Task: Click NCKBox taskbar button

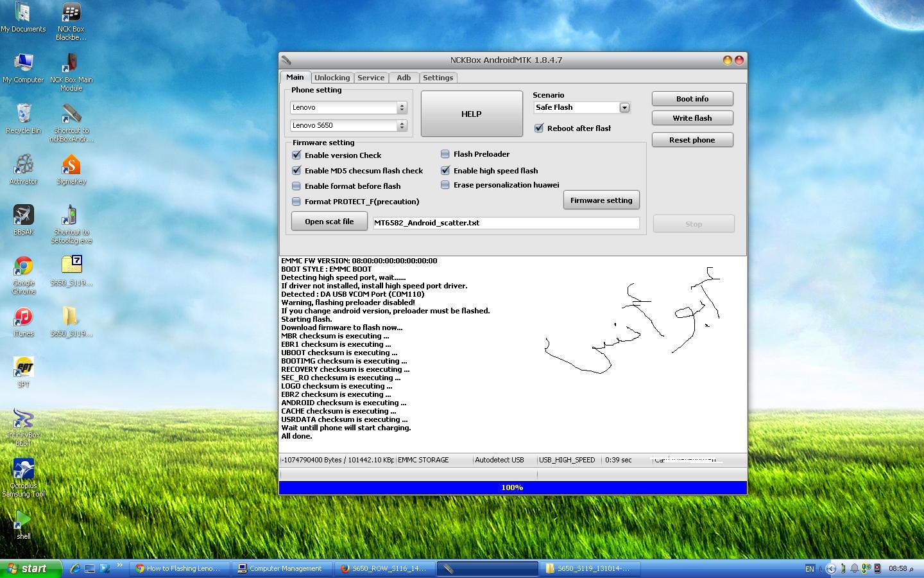Action: pyautogui.click(x=488, y=568)
